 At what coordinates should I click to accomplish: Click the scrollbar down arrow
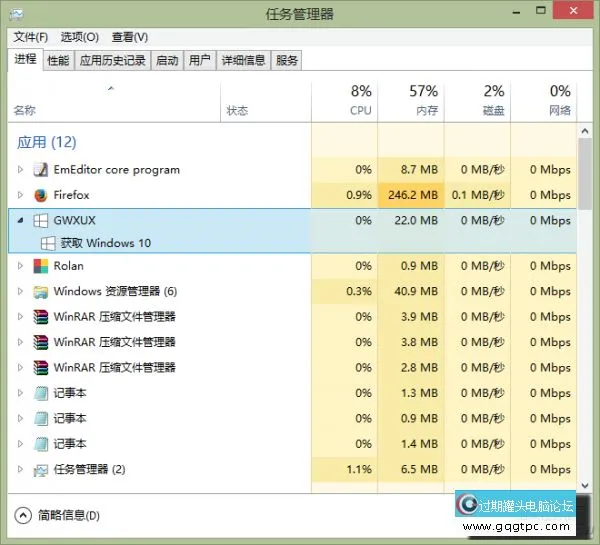[x=584, y=486]
